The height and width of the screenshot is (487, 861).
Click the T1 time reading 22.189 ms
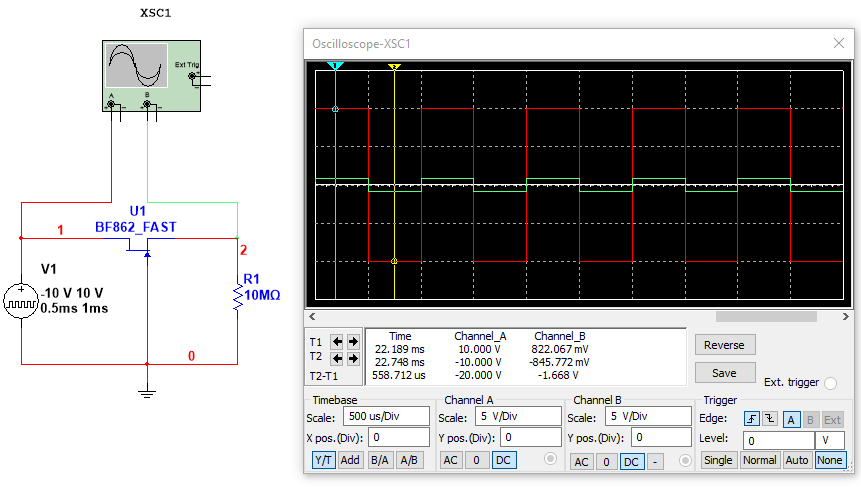tap(400, 349)
